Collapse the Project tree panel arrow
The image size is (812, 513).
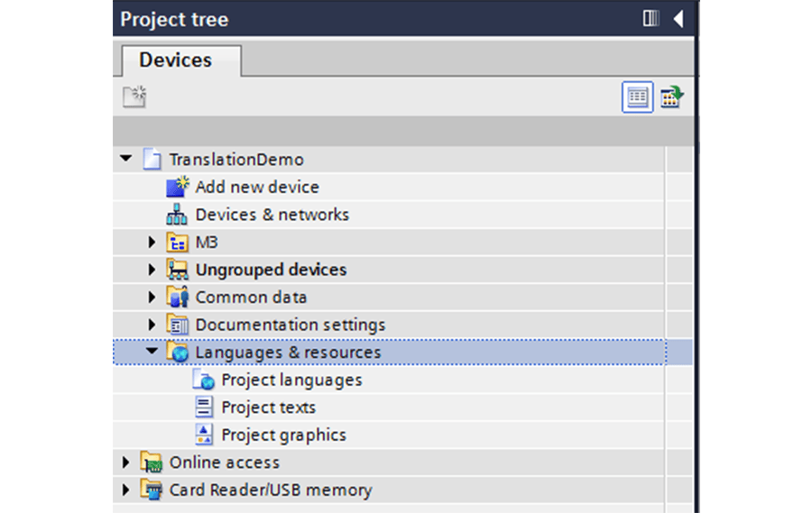(678, 19)
